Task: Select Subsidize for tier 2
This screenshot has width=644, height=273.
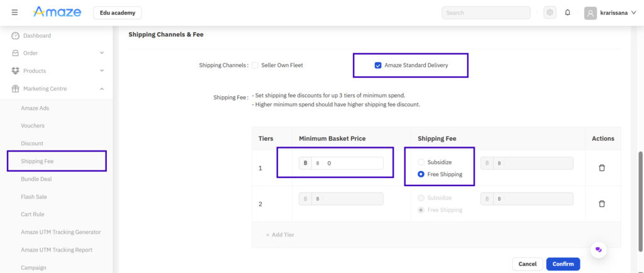Action: pyautogui.click(x=421, y=198)
